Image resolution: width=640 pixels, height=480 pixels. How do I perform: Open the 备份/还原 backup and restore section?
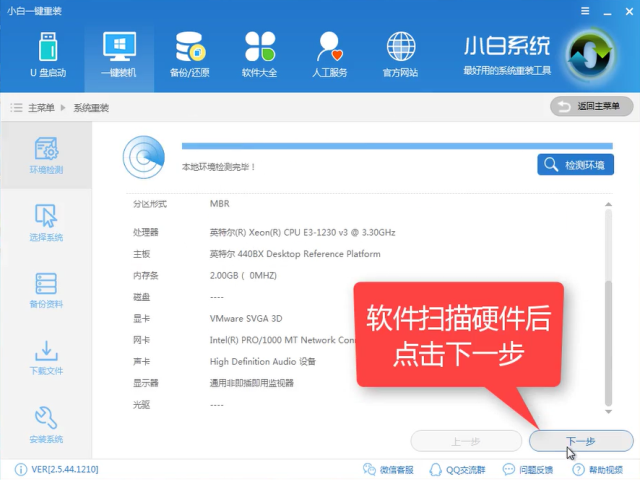pyautogui.click(x=189, y=55)
